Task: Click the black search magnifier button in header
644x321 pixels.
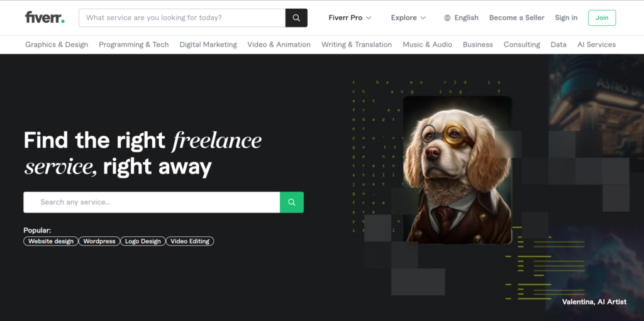Action: [296, 18]
